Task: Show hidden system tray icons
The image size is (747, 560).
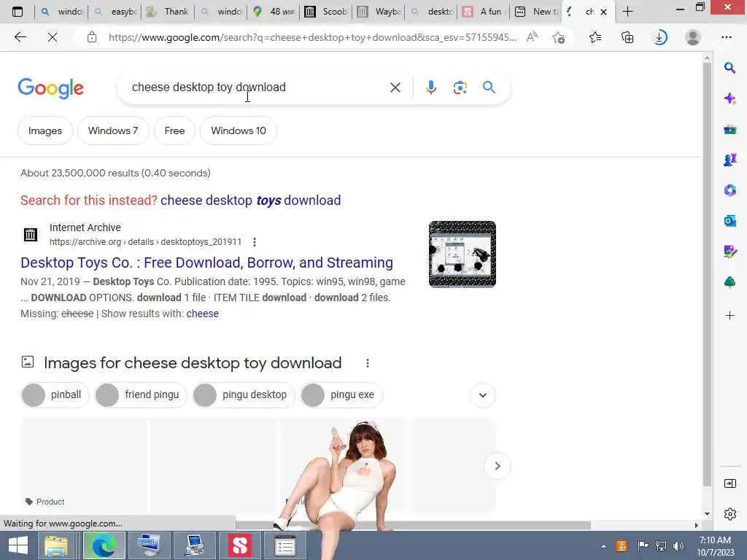Action: [x=603, y=546]
